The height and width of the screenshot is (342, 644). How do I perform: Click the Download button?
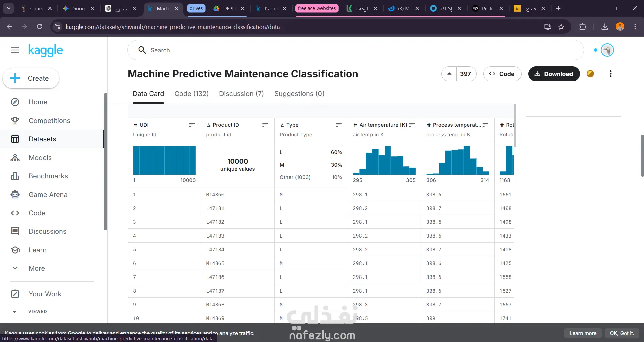[554, 74]
